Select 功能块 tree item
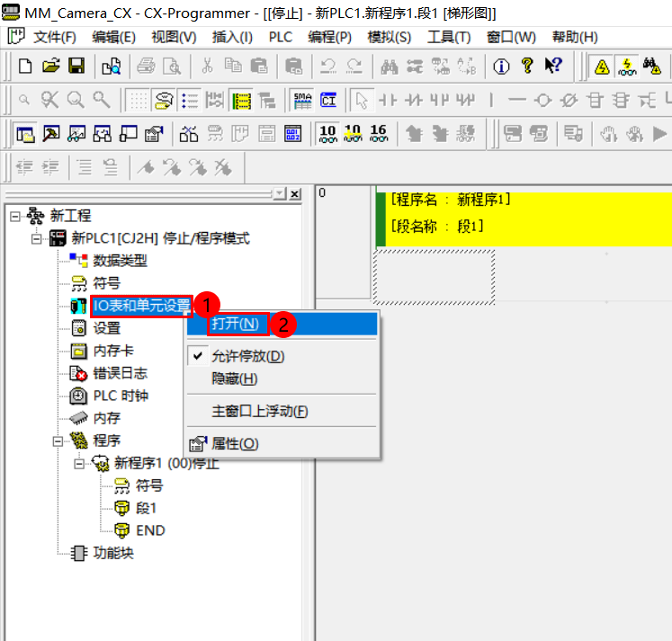672x641 pixels. pos(113,553)
